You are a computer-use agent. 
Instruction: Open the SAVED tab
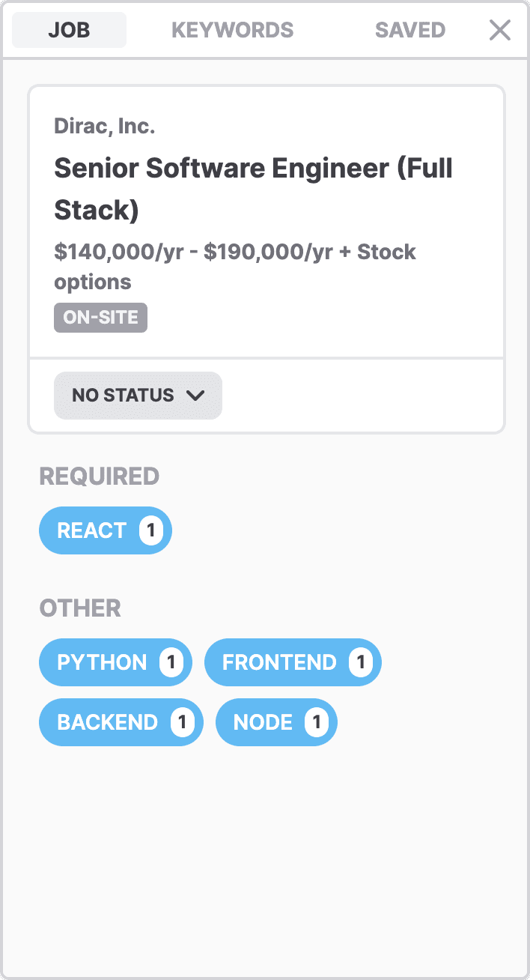pos(410,30)
